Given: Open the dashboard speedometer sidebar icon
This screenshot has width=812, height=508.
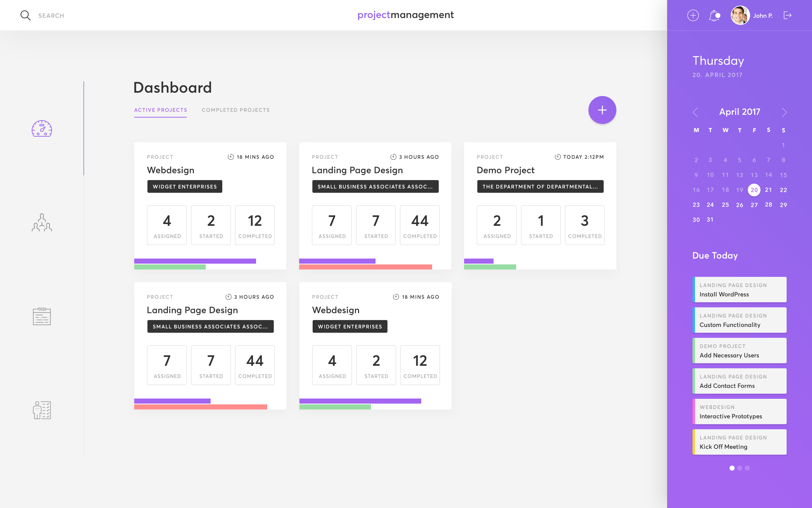Looking at the screenshot, I should point(42,128).
